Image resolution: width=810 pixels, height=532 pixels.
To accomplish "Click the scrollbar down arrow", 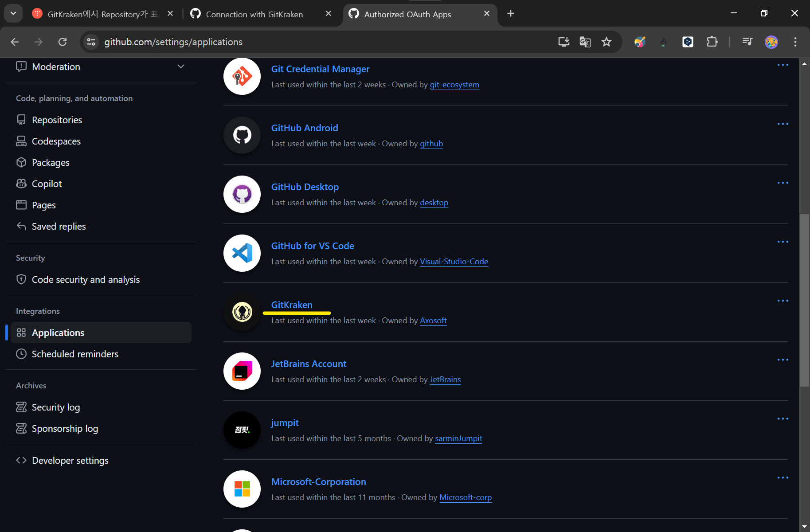I will 804,527.
